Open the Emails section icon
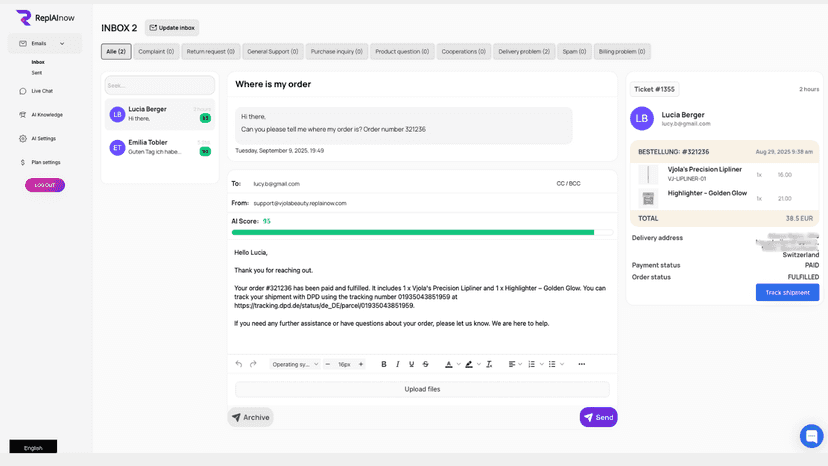 (x=23, y=43)
